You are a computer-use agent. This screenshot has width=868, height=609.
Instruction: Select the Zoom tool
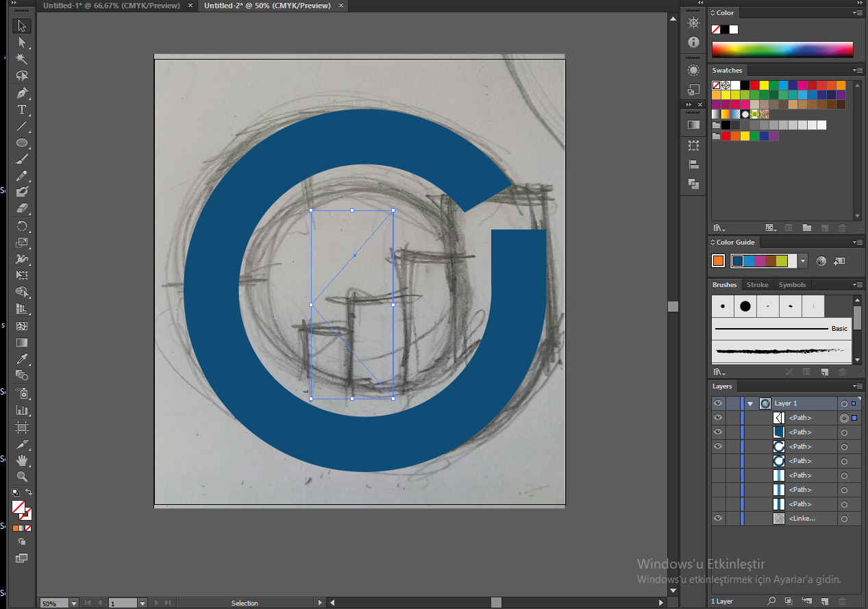[22, 476]
